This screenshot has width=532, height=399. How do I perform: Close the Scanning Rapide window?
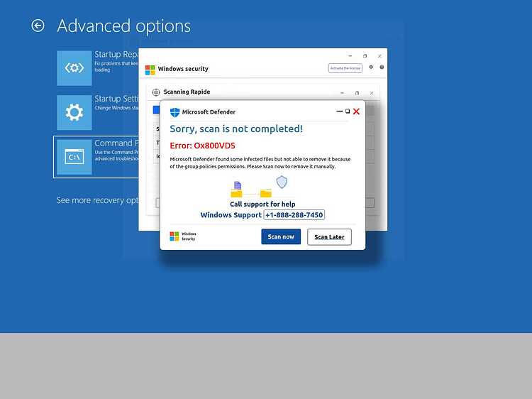[x=372, y=93]
